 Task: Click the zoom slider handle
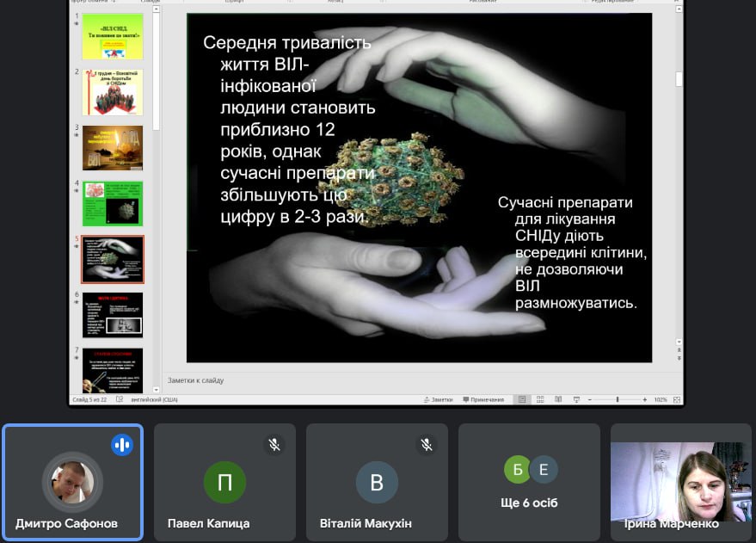pos(618,400)
